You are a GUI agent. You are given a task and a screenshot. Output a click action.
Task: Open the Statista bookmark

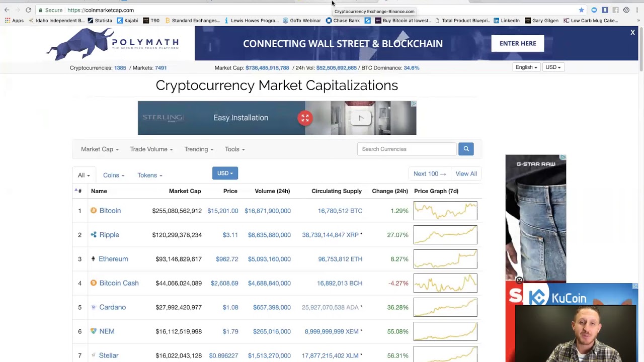point(100,21)
